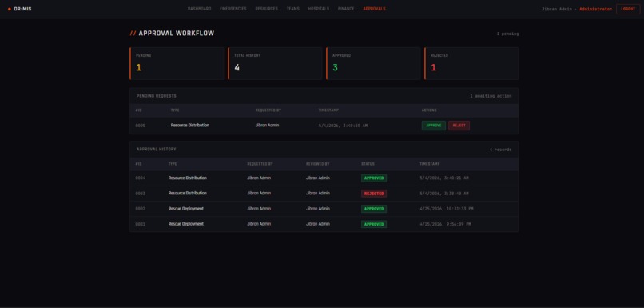Screen dimensions: 644x308
Task: Click ID 0003 in Approval History
Action: 141,194
